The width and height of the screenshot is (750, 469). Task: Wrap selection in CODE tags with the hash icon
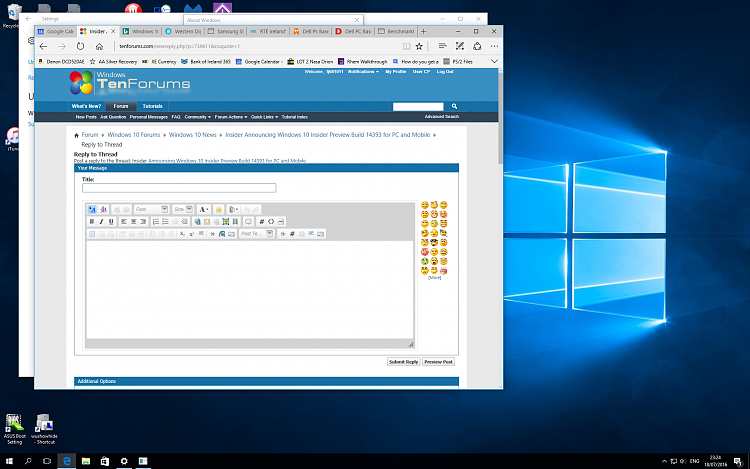pos(262,221)
